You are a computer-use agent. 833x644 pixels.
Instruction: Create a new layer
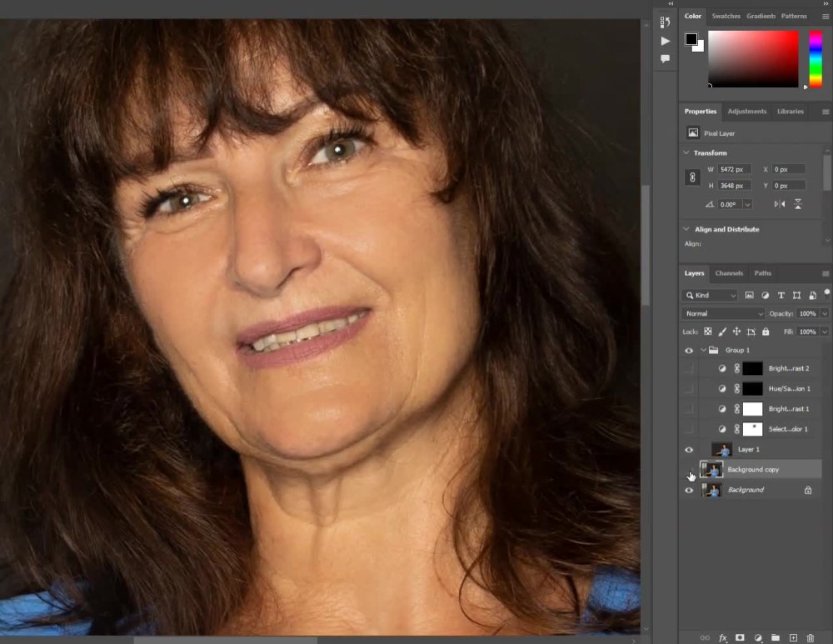(x=793, y=637)
